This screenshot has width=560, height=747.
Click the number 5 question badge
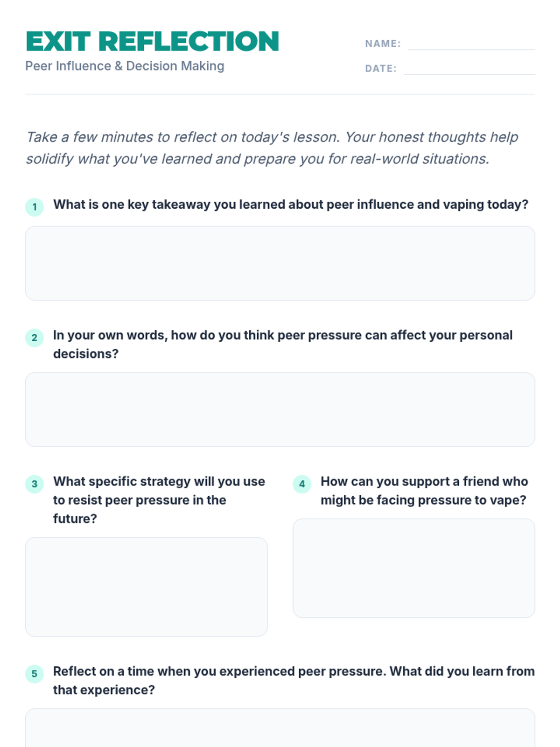click(35, 674)
